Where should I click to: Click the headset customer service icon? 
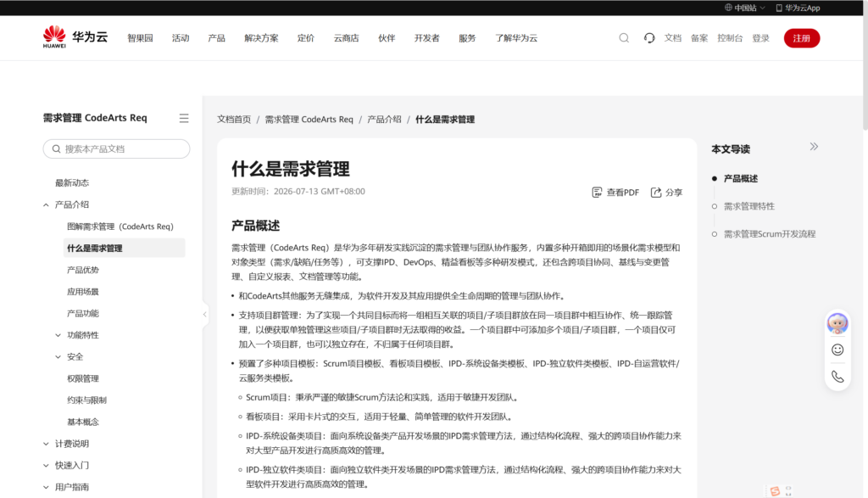coord(649,37)
